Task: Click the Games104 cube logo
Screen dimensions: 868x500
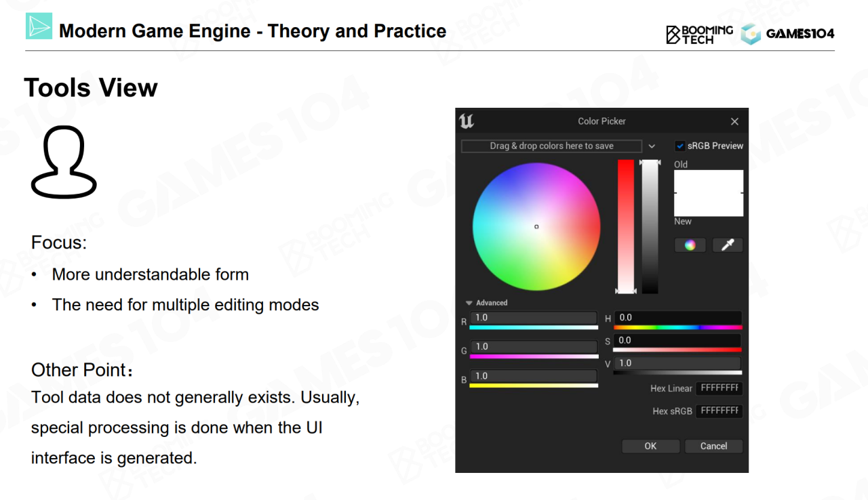Action: tap(751, 34)
